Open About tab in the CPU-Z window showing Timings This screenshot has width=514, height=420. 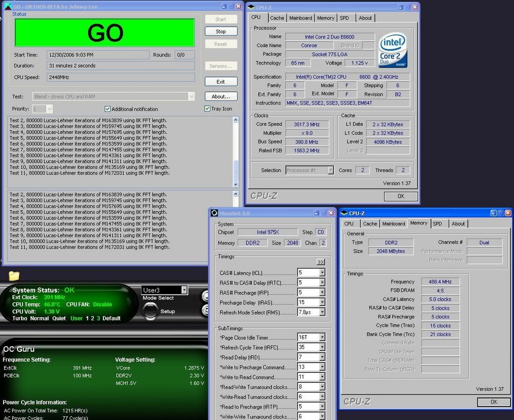pyautogui.click(x=458, y=223)
